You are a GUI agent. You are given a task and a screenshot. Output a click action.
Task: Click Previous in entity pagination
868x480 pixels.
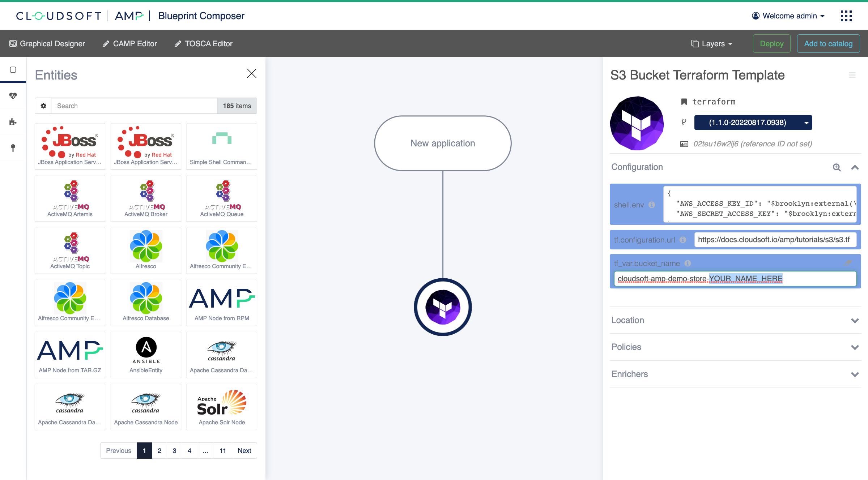pos(119,451)
